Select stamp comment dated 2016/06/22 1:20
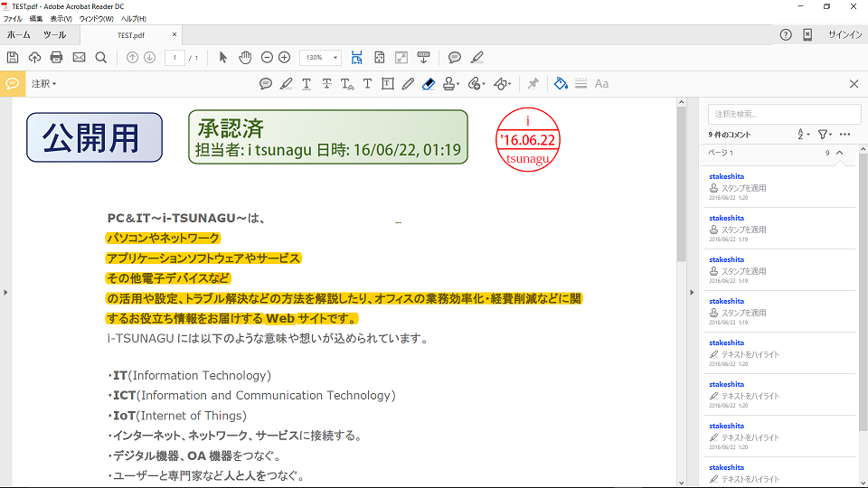This screenshot has width=868, height=488. pyautogui.click(x=780, y=187)
